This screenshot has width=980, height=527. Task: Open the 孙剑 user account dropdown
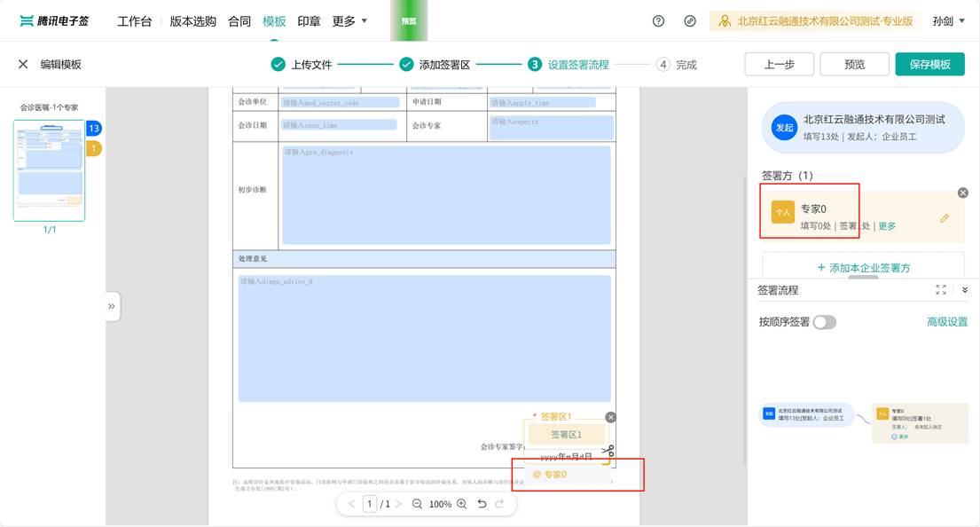click(950, 21)
